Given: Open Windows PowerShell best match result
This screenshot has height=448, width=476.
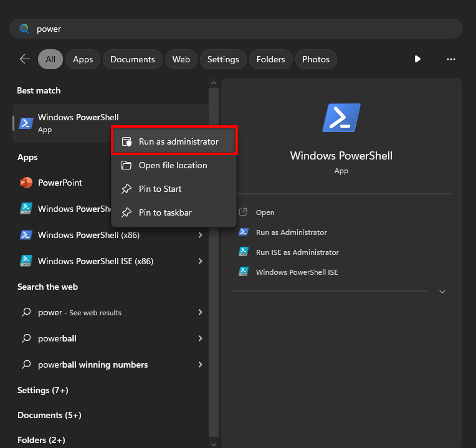Looking at the screenshot, I should 110,123.
